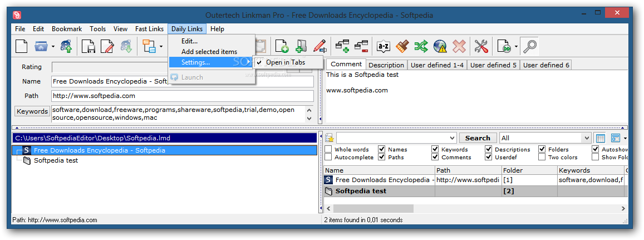Enable the Two colors checkbox

click(x=542, y=157)
